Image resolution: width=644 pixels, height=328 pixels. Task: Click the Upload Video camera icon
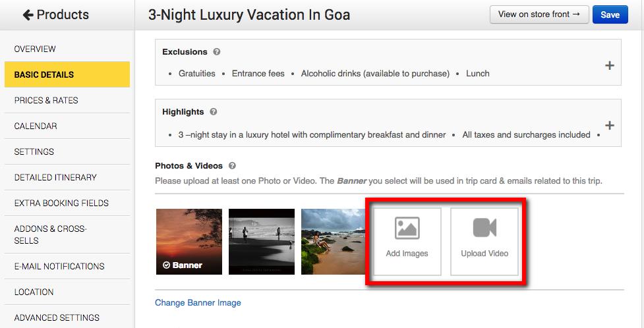[x=484, y=228]
